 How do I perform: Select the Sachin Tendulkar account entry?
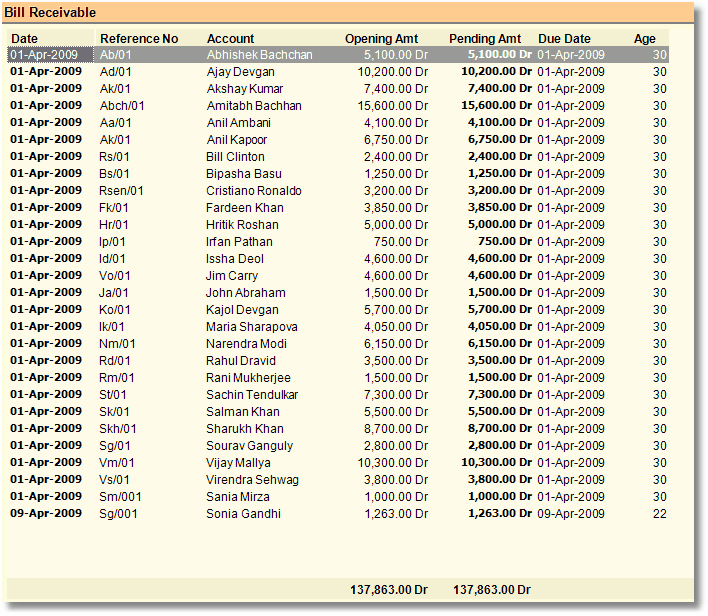point(252,395)
